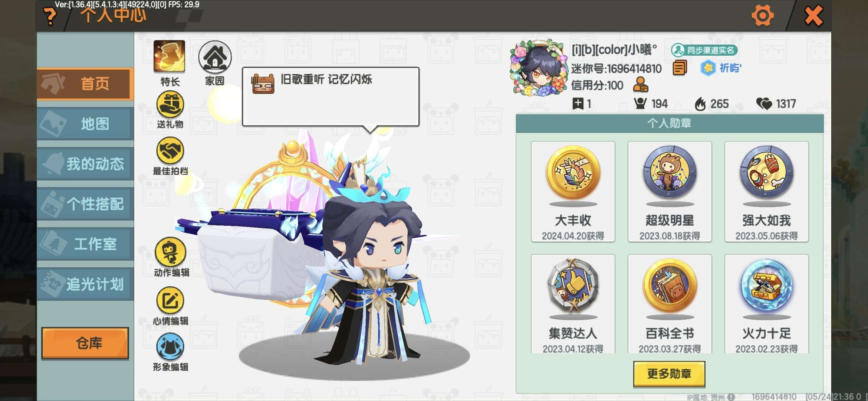Click the 更多勋章 more medals button
Viewport: 868px width, 401px height.
click(x=669, y=374)
